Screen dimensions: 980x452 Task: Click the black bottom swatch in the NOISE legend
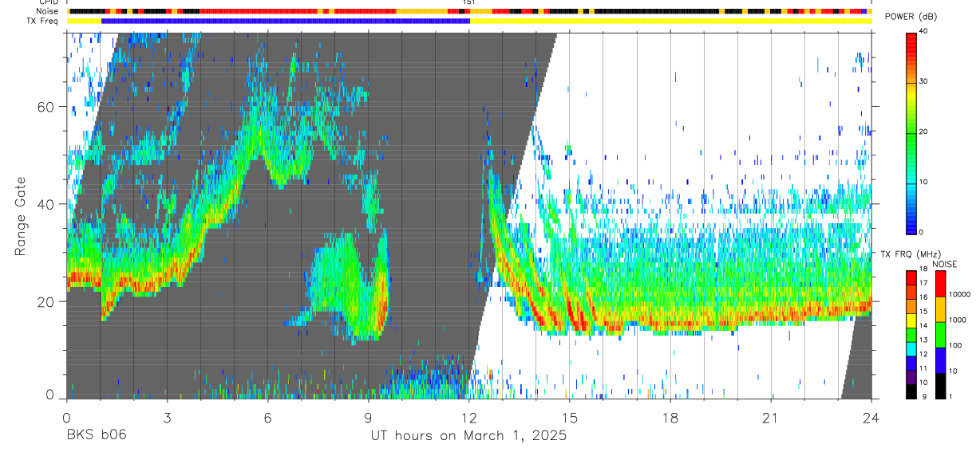tap(941, 385)
